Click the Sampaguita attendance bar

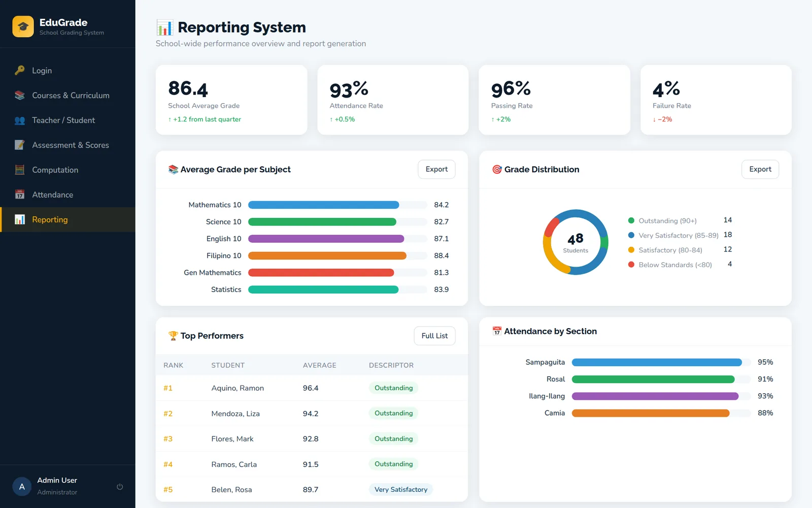click(x=661, y=362)
